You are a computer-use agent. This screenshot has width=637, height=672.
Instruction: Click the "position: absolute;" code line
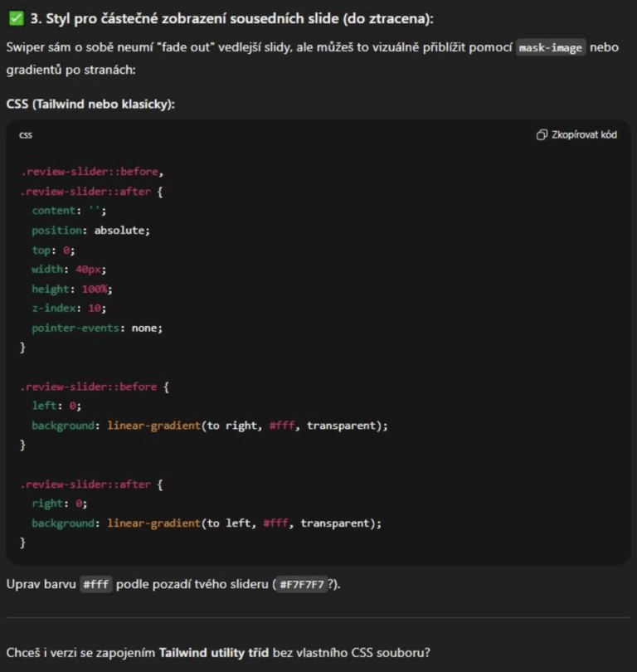tap(90, 230)
